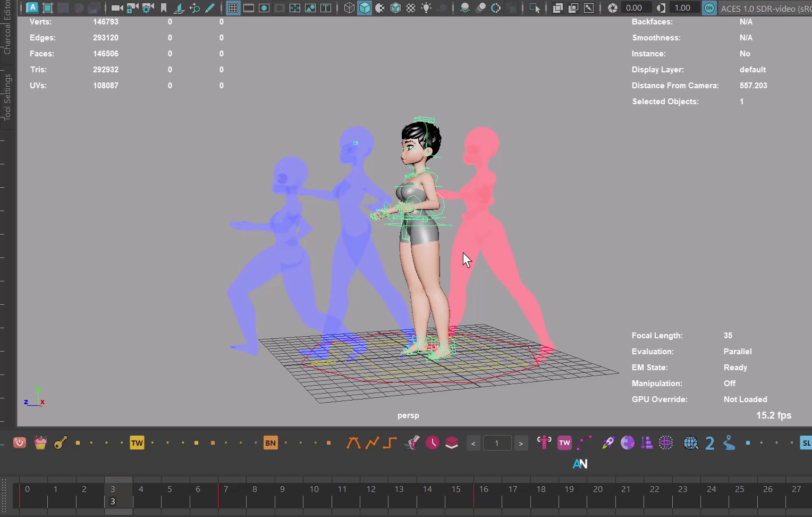Click the isolate select icon

pos(535,8)
